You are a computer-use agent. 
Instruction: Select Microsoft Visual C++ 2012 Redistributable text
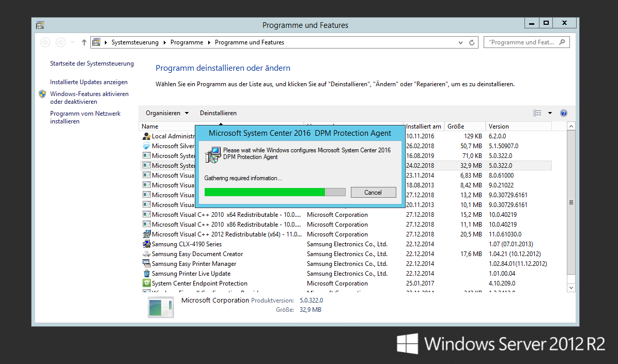click(x=227, y=234)
